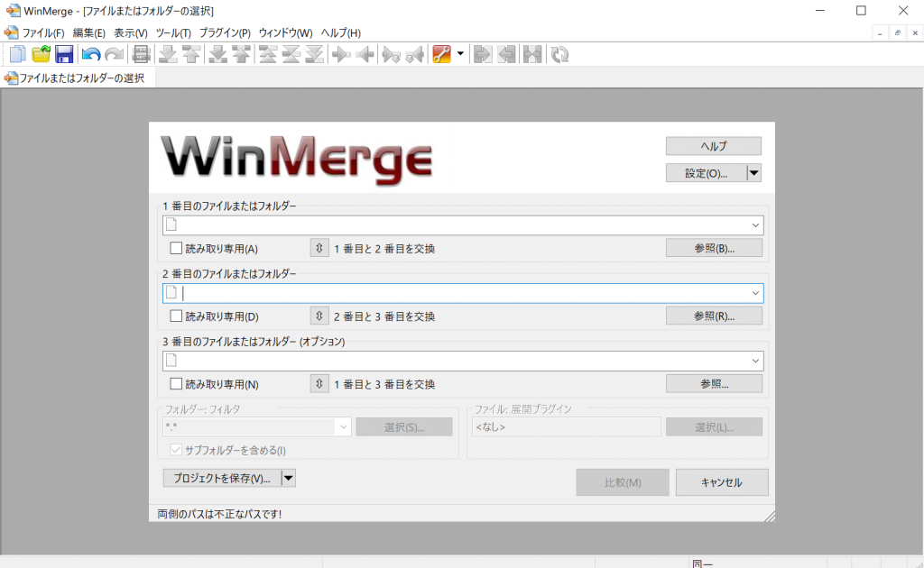Click the ヘルプ button
Image resolution: width=924 pixels, height=568 pixels.
714,146
